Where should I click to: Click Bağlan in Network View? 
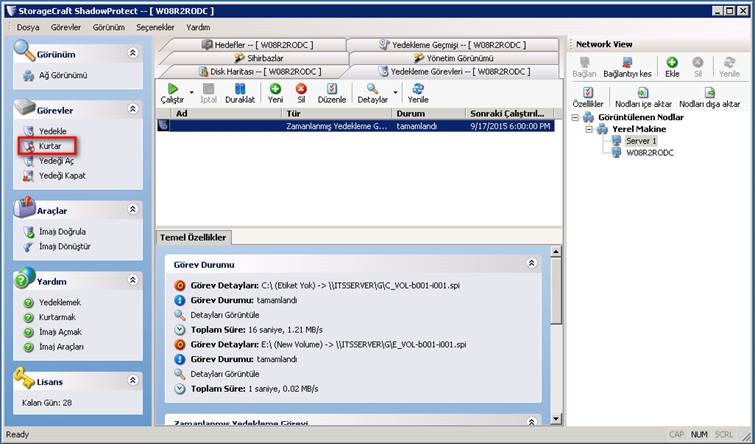click(584, 67)
